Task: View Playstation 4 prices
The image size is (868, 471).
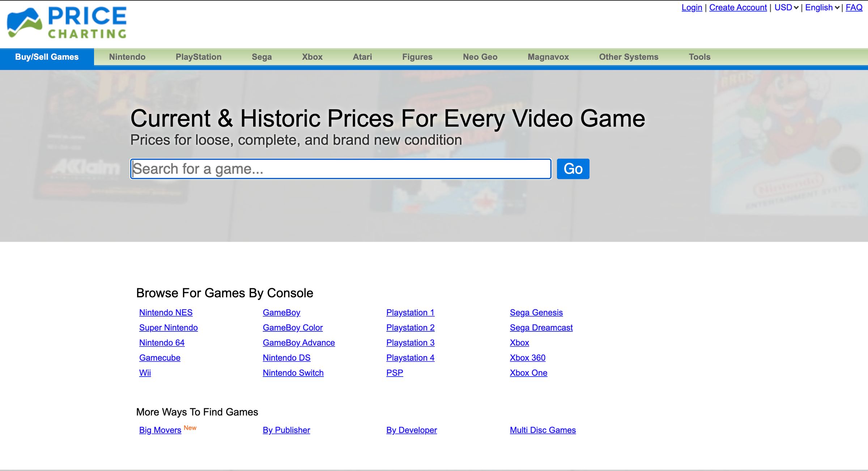Action: (x=410, y=358)
